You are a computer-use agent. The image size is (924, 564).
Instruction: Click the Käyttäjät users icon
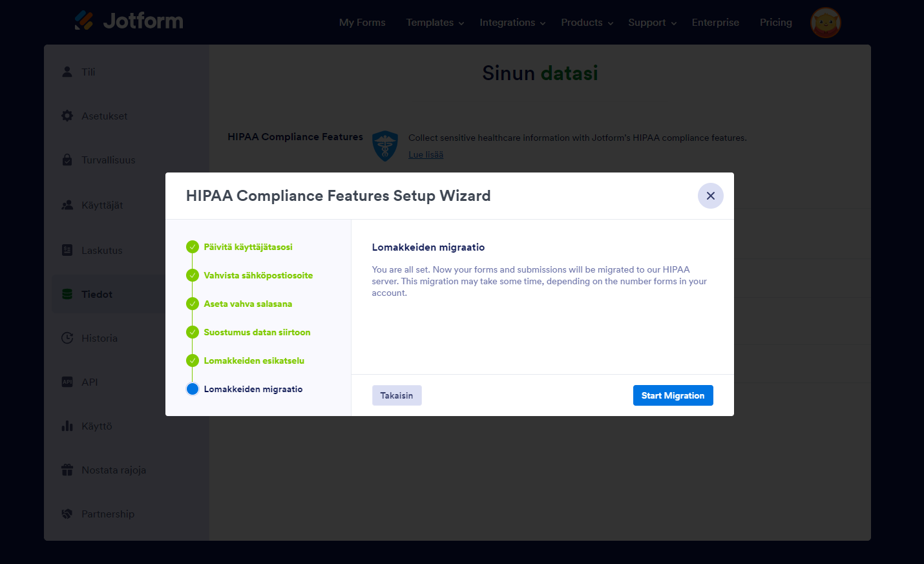click(x=67, y=205)
